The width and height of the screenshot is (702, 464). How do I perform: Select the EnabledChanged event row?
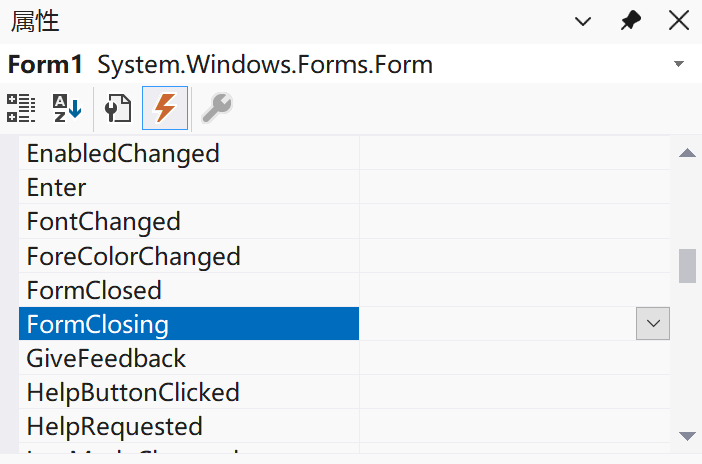[x=122, y=153]
